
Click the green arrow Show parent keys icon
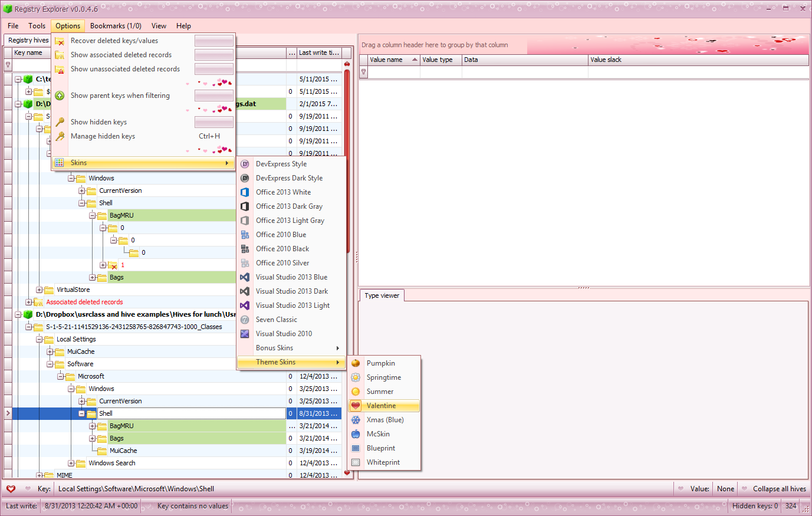60,96
